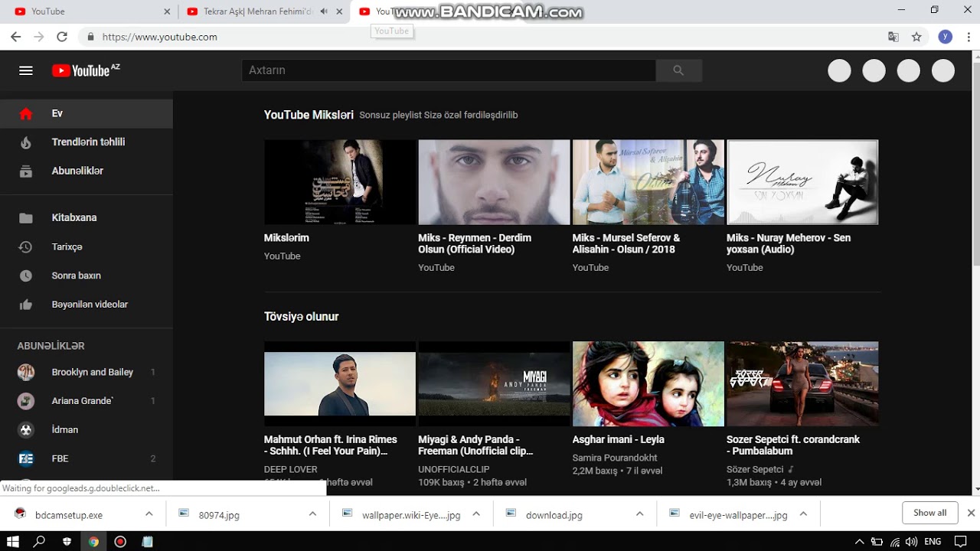Click the Sonra baxın clock icon
The width and height of the screenshot is (980, 551).
pos(26,275)
